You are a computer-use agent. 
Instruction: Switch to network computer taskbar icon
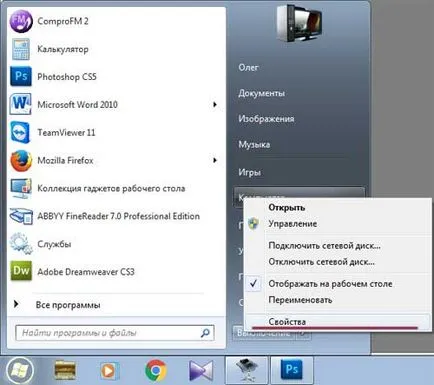[247, 370]
